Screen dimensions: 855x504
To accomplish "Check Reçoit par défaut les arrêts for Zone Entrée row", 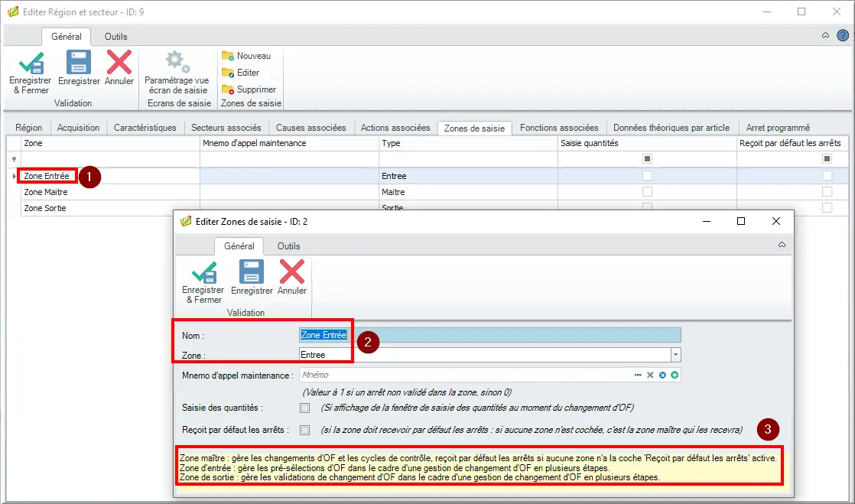I will coord(827,176).
